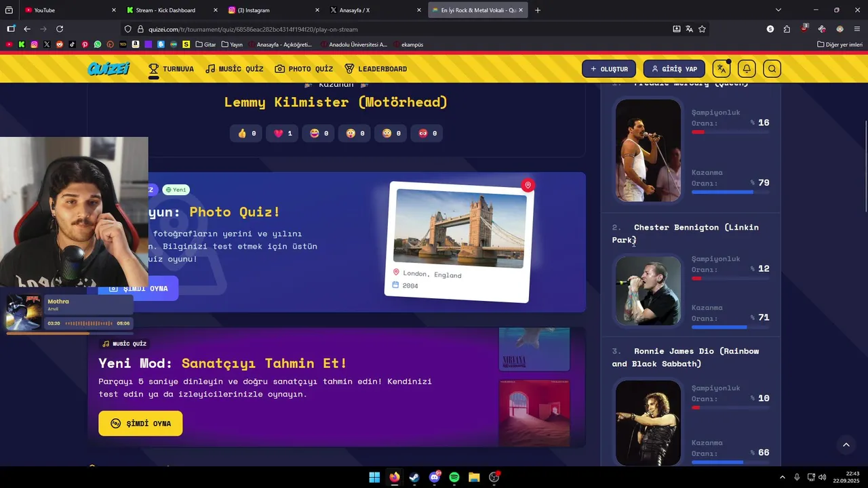React with the angry red emoji
The height and width of the screenshot is (488, 868).
click(427, 134)
